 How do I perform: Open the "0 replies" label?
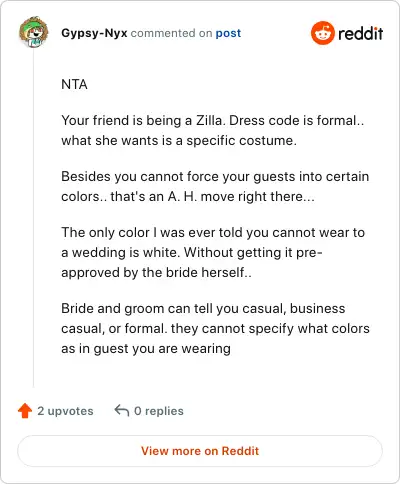[159, 411]
